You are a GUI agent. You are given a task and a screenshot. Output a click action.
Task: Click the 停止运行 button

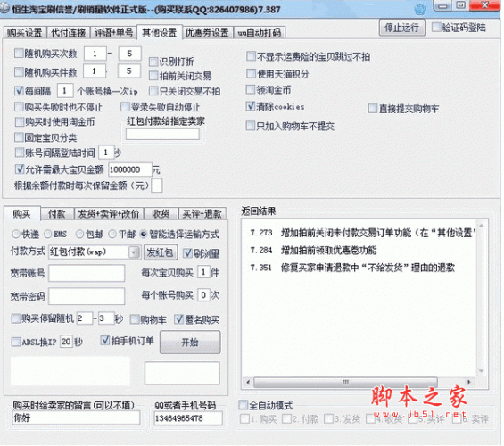tap(402, 28)
